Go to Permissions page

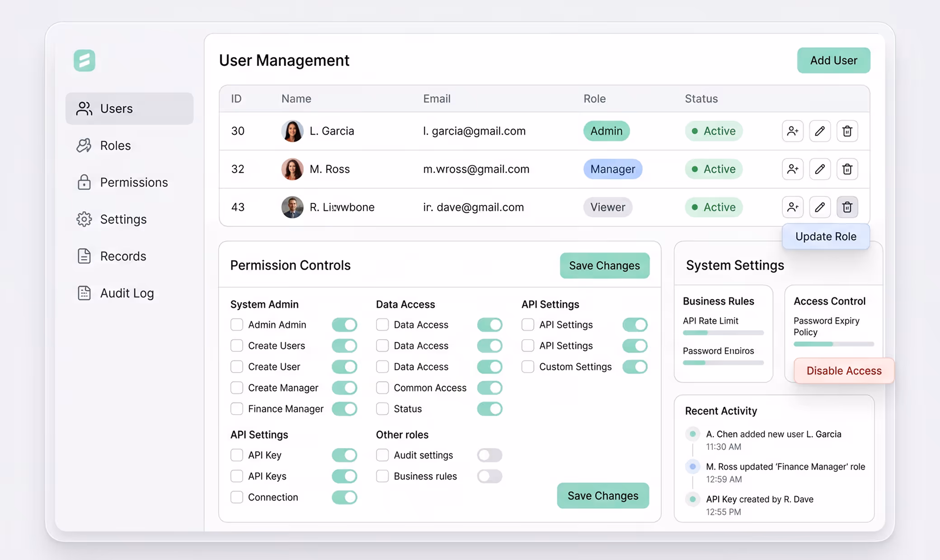[129, 182]
